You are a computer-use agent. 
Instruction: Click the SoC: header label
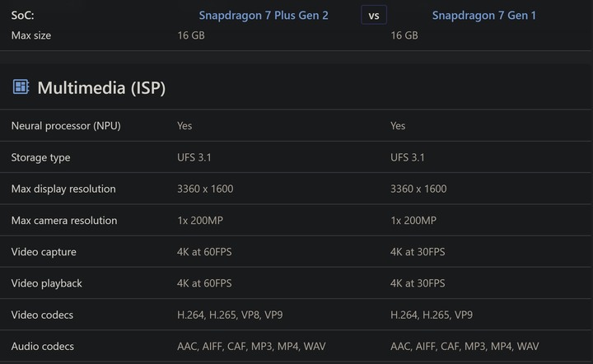click(23, 15)
